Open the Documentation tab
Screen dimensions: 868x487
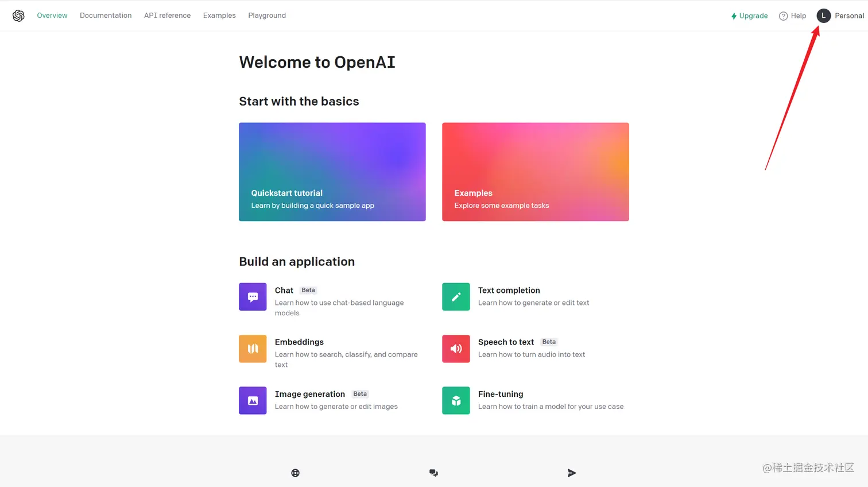106,16
